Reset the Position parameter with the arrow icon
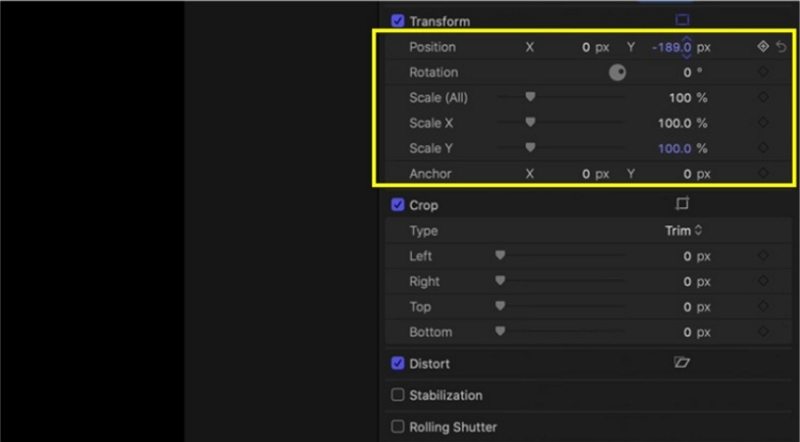The image size is (800, 442). pos(781,47)
